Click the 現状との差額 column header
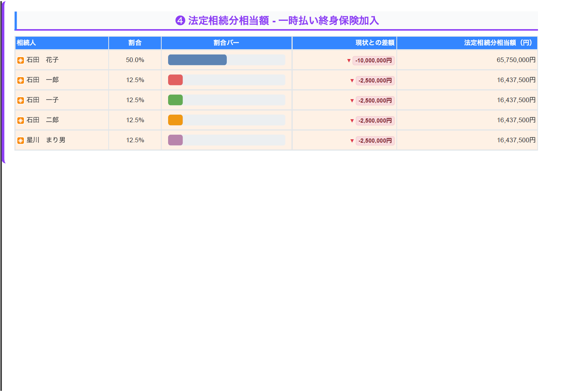566x392 pixels. click(x=345, y=43)
